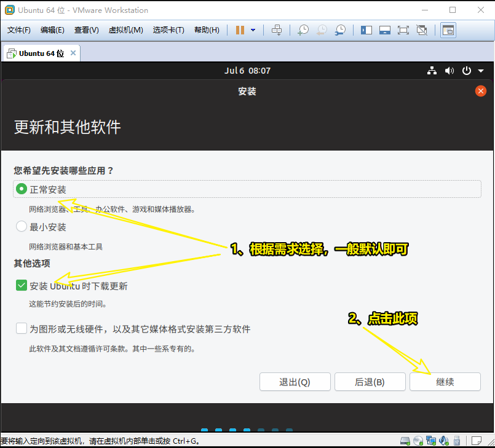Viewport: 495px width, 448px height.
Task: Click the 继续 button
Action: coord(445,382)
